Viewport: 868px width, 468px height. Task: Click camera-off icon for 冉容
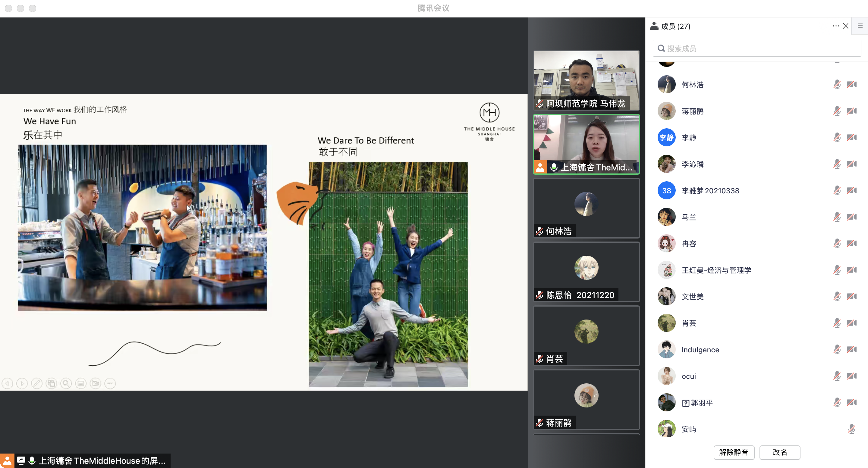tap(851, 243)
